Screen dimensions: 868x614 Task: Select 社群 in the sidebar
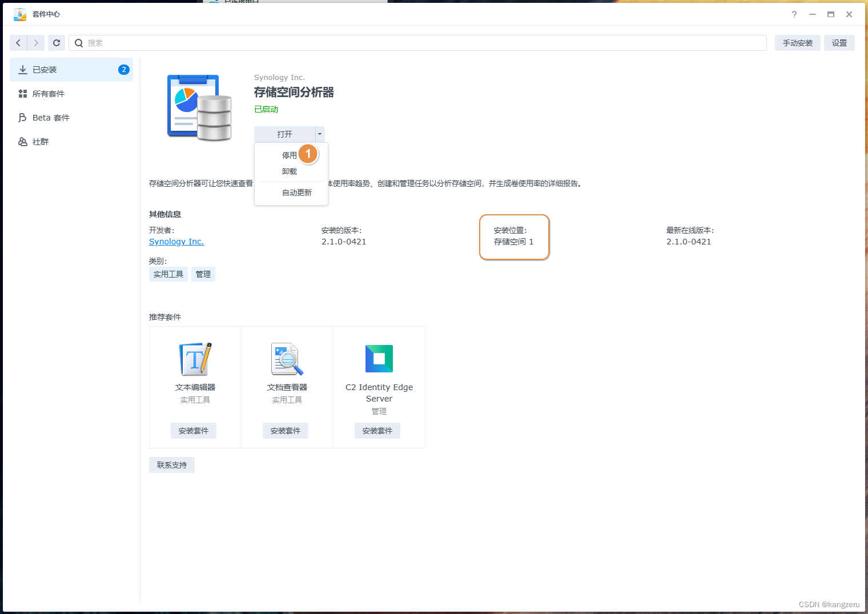point(71,142)
